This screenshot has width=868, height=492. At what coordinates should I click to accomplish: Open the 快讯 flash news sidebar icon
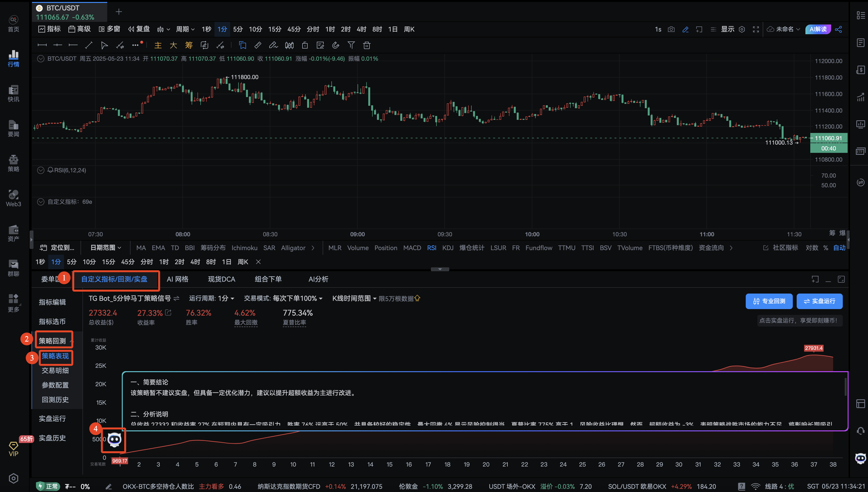click(14, 94)
